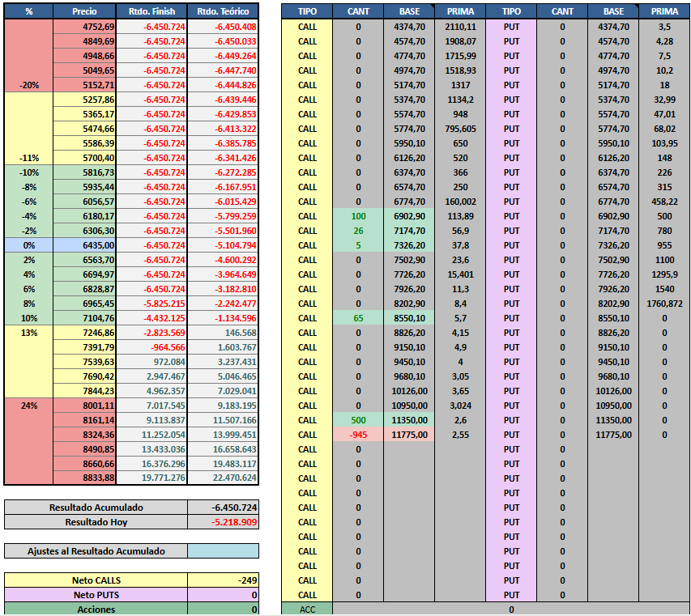Select the 'Neto PUTS' label
Screen dimensions: 691x616
(x=96, y=595)
